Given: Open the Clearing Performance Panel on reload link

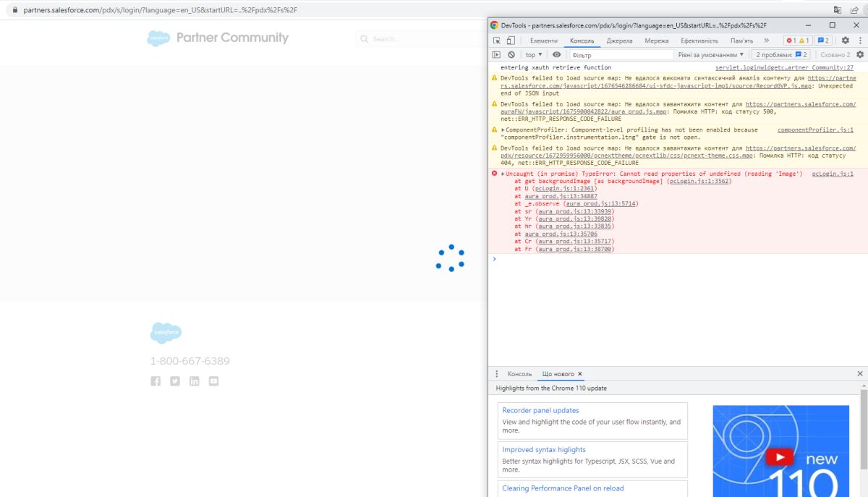Looking at the screenshot, I should tap(563, 488).
